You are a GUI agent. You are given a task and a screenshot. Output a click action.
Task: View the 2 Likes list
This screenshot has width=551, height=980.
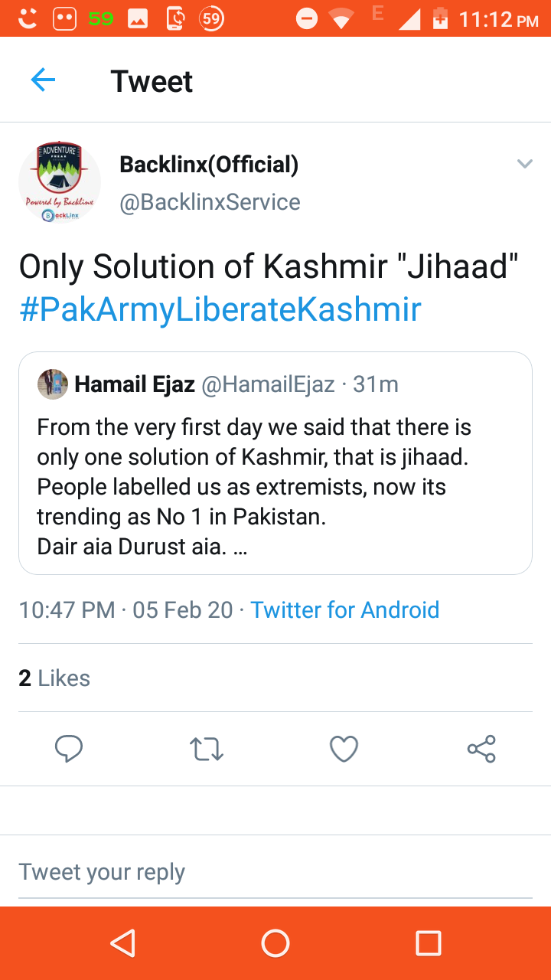point(54,678)
